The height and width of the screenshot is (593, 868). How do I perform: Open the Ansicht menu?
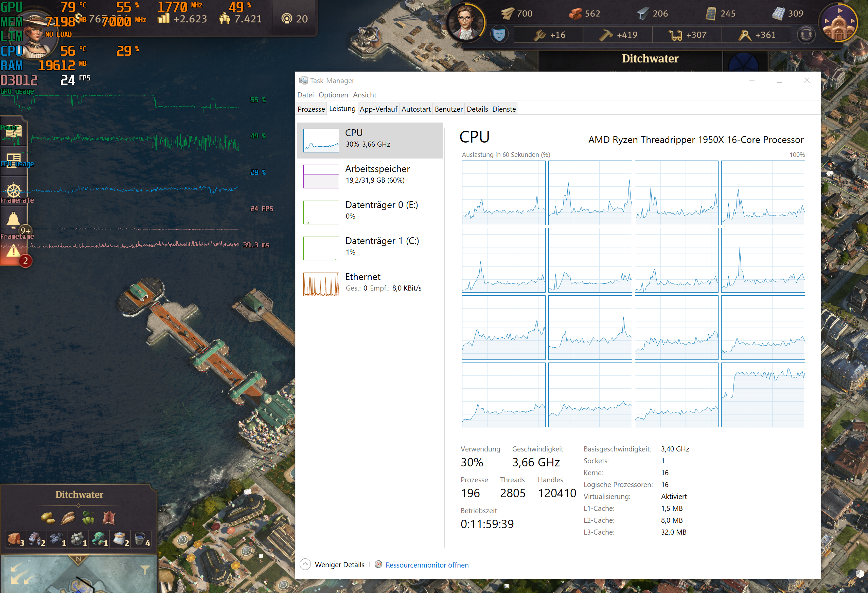click(364, 95)
